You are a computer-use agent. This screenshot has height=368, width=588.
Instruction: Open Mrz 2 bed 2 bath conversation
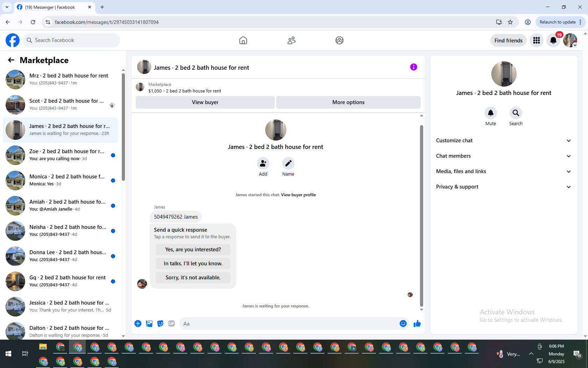coord(60,80)
